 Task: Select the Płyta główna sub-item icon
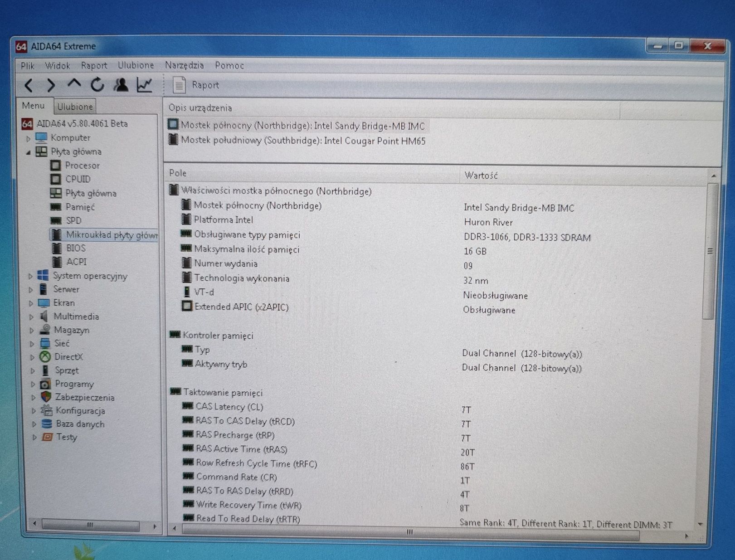coord(55,193)
